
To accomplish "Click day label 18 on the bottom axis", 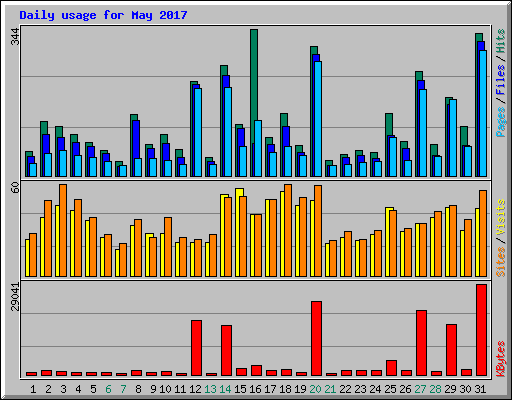I will click(285, 389).
